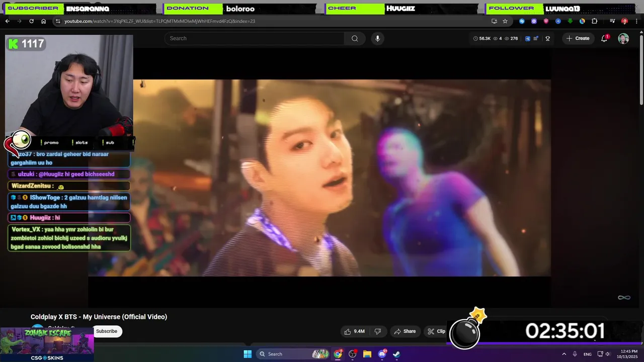
Task: Open the browser extensions puzzle menu
Action: pyautogui.click(x=595, y=21)
